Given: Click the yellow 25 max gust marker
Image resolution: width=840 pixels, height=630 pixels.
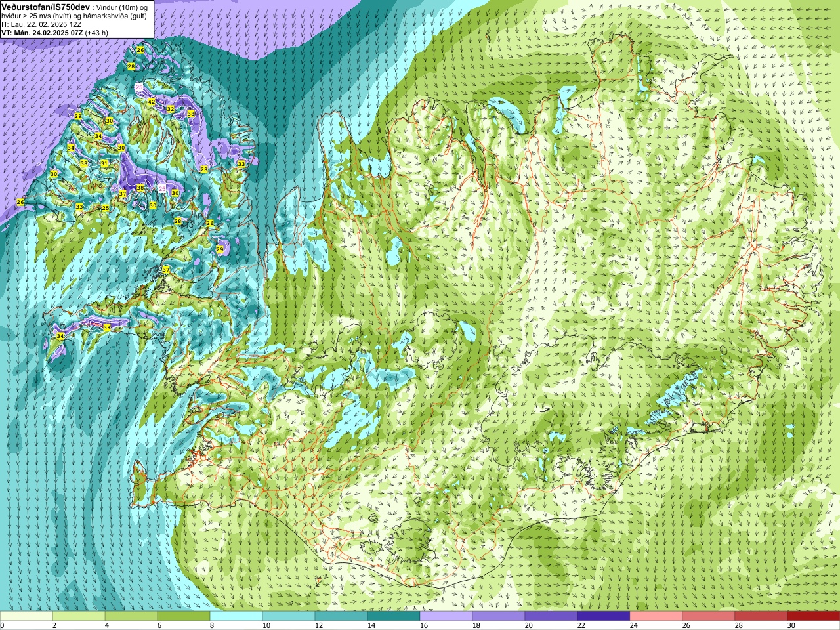Looking at the screenshot, I should 105,208.
